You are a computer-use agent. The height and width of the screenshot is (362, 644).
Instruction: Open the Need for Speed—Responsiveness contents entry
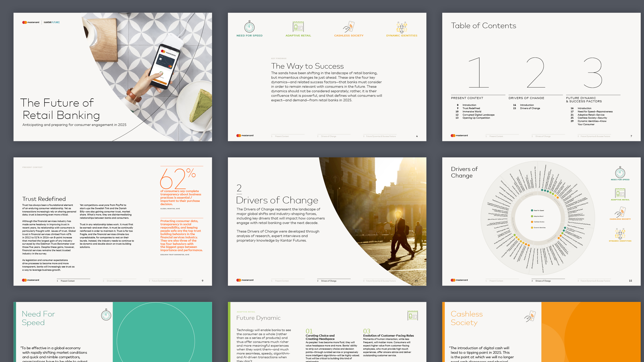(595, 112)
